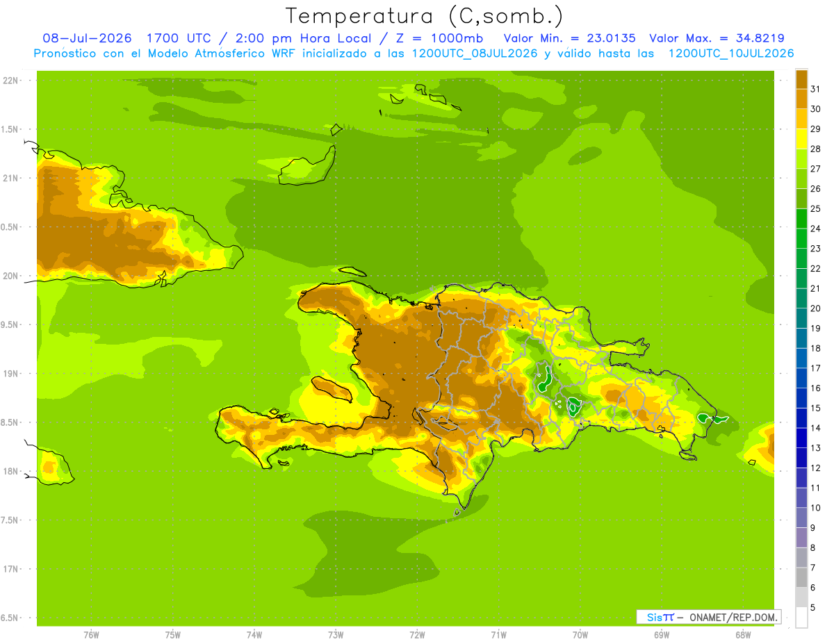Viewport: 834px width, 644px height.
Task: Click the "Valor Max. = 34.8219" readout
Action: click(x=717, y=38)
